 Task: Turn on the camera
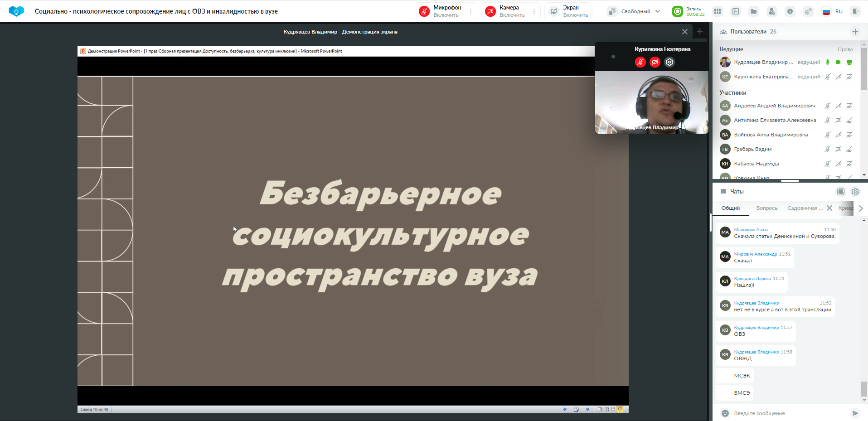pos(506,11)
